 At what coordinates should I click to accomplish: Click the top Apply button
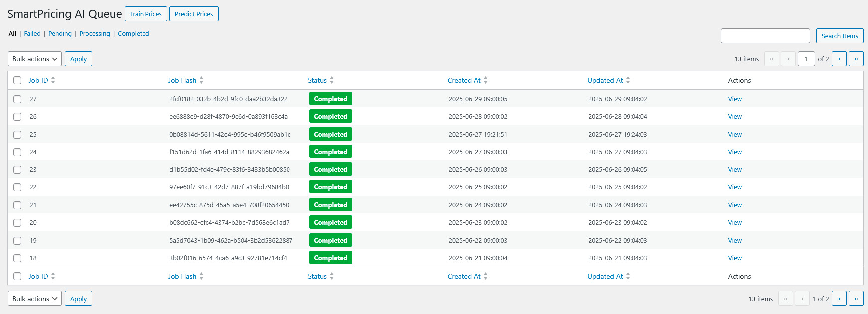pyautogui.click(x=78, y=59)
